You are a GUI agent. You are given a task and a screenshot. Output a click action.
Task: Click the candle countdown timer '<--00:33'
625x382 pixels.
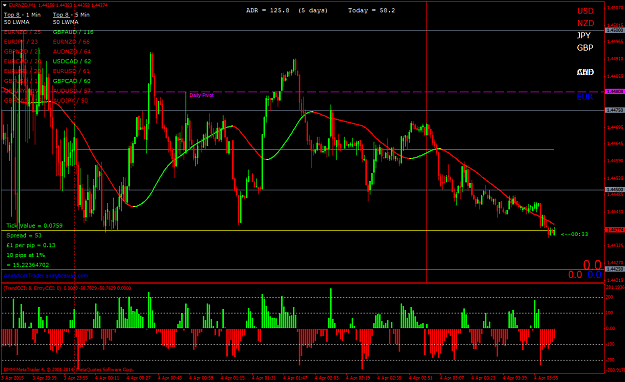click(x=574, y=234)
